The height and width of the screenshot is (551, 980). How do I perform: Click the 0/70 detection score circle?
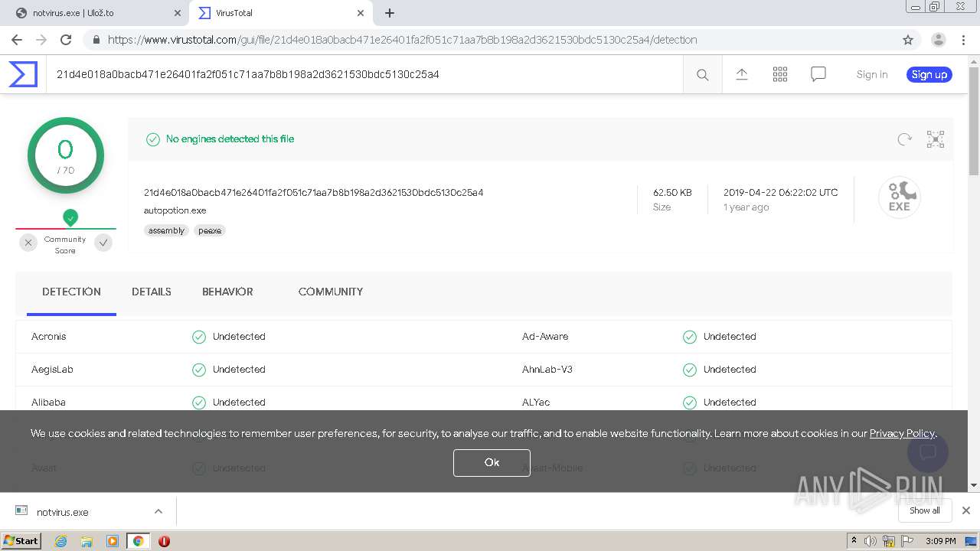pyautogui.click(x=66, y=155)
